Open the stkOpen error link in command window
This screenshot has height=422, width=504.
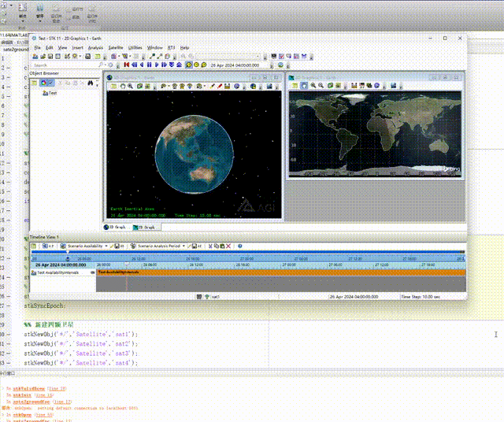pyautogui.click(x=23, y=415)
